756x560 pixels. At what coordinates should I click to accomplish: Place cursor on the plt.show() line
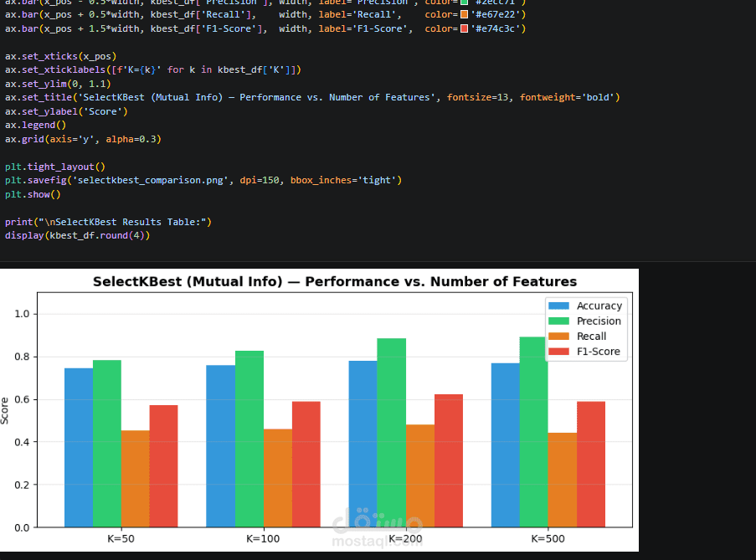(33, 195)
